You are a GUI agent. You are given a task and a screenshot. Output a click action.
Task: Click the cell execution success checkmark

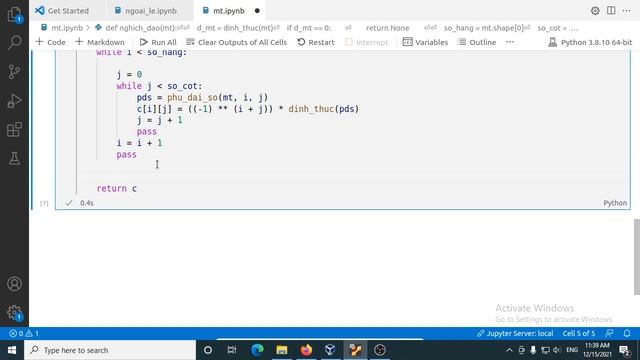69,203
